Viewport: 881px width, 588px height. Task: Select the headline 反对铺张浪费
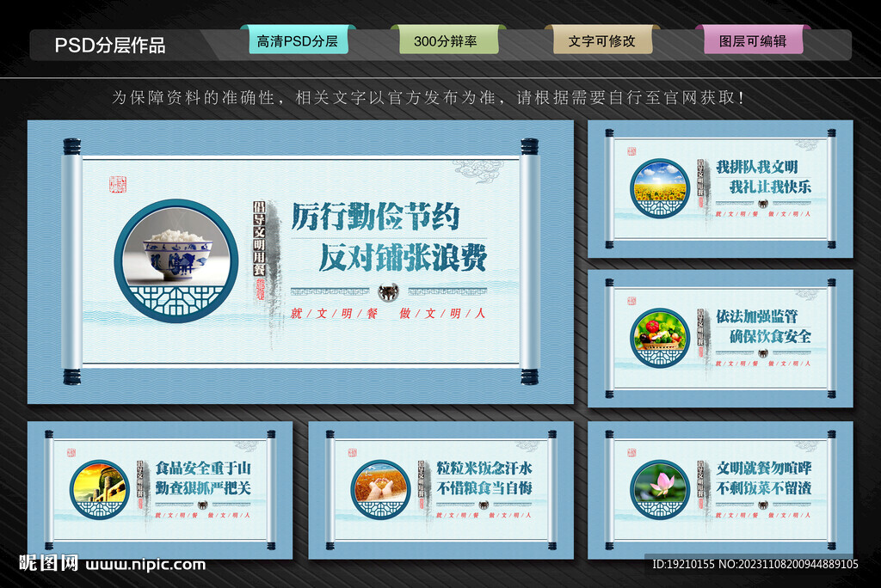pos(403,258)
